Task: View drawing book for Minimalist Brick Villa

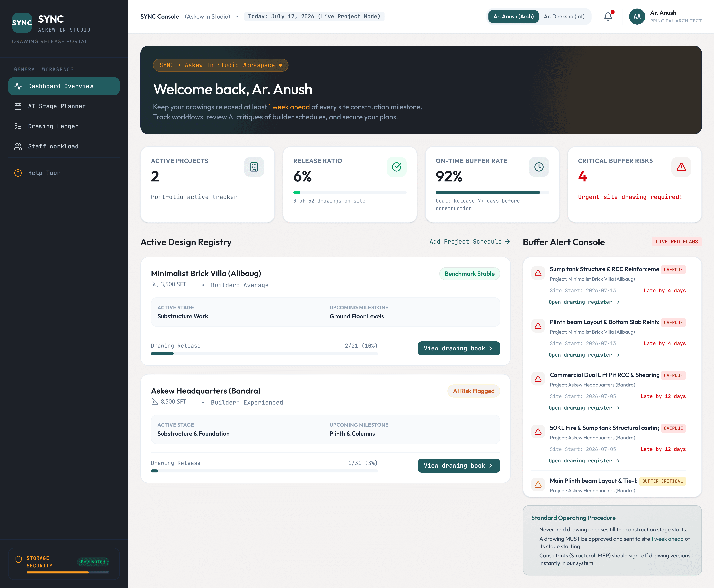Action: [459, 349]
